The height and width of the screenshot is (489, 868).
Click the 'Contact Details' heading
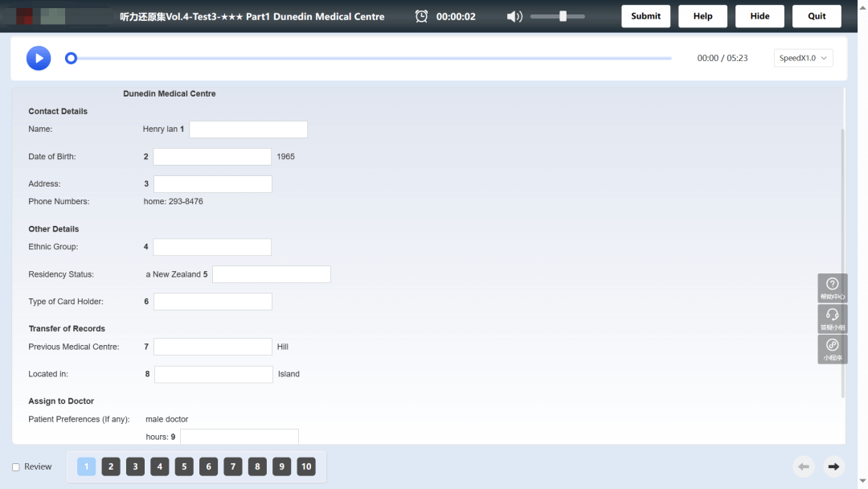(58, 111)
